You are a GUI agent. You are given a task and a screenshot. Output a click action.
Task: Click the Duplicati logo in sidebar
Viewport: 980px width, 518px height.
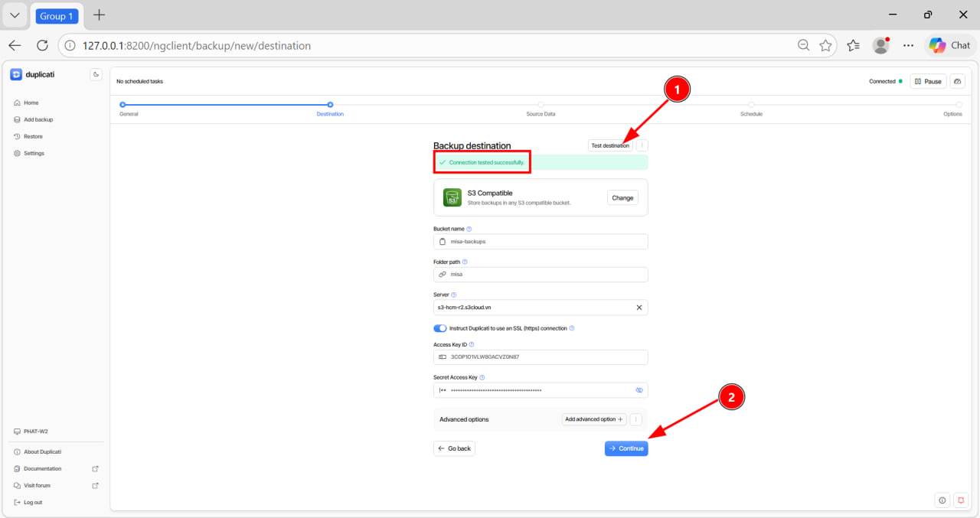click(x=32, y=74)
